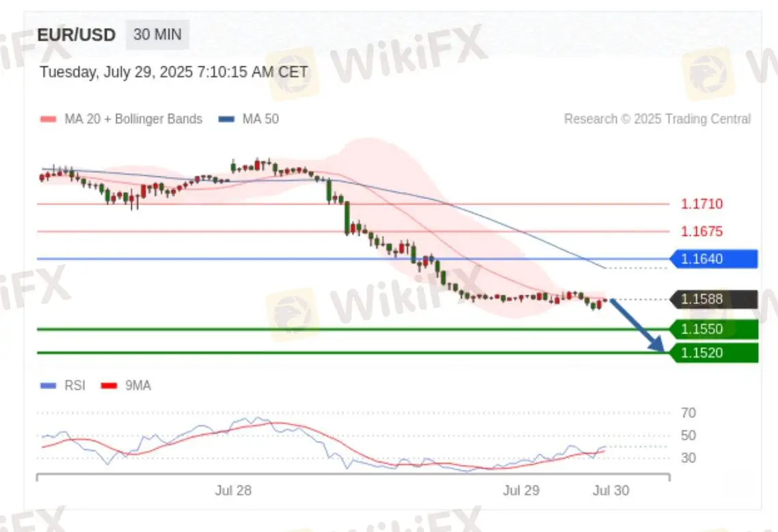Click the green 1.1520 support price tag

point(714,353)
